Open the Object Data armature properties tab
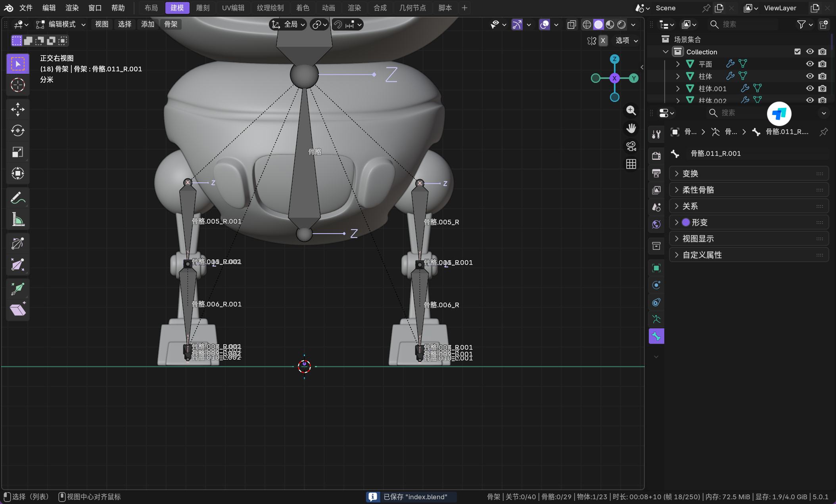Image resolution: width=836 pixels, height=504 pixels. [656, 319]
